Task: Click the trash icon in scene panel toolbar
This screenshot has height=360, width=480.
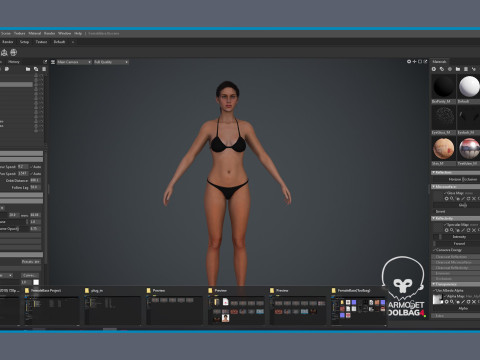Action: point(44,69)
